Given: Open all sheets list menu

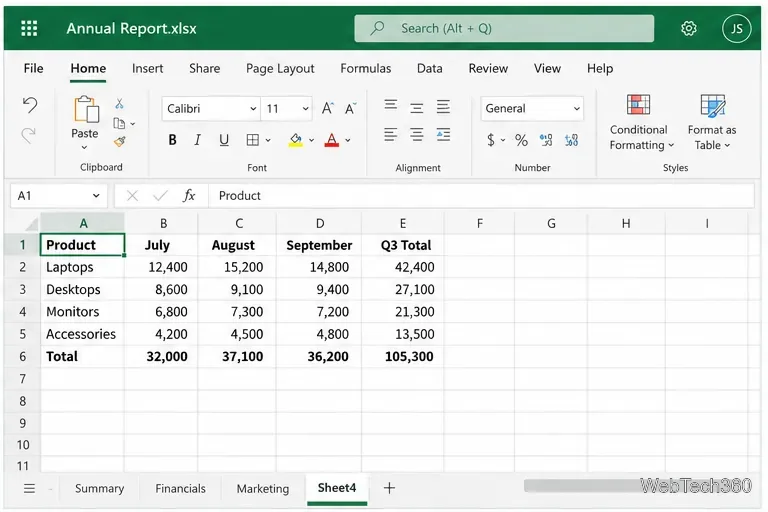Looking at the screenshot, I should pyautogui.click(x=29, y=488).
